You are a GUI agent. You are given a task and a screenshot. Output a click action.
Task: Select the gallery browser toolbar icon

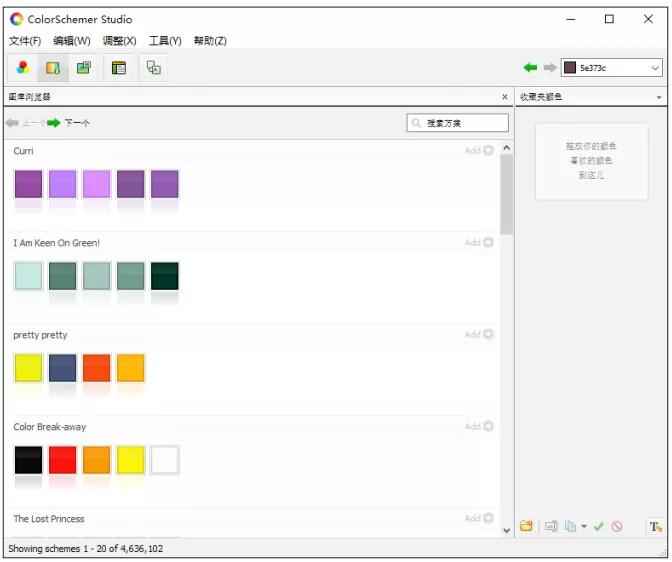53,68
